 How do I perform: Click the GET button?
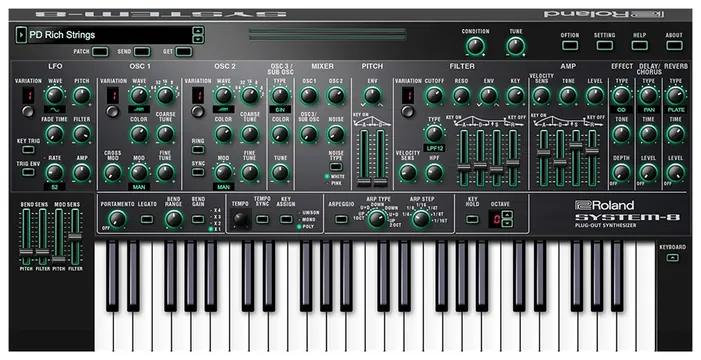(184, 52)
